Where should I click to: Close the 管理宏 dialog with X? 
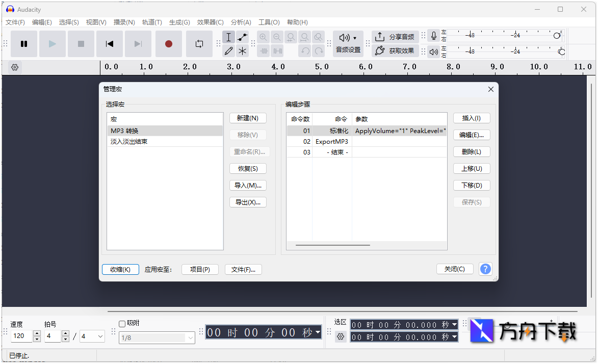(491, 89)
